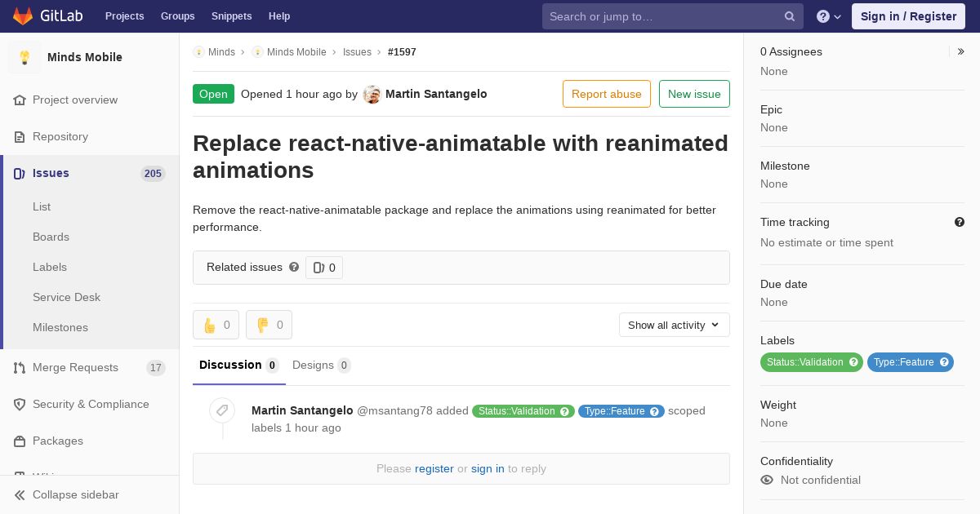Click the Search or jump to field

click(x=663, y=16)
